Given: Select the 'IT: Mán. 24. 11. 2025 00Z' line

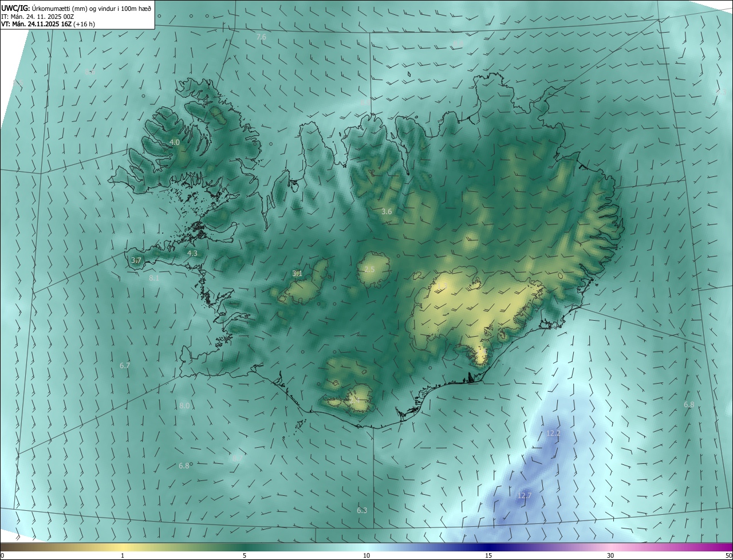Looking at the screenshot, I should click(x=38, y=17).
